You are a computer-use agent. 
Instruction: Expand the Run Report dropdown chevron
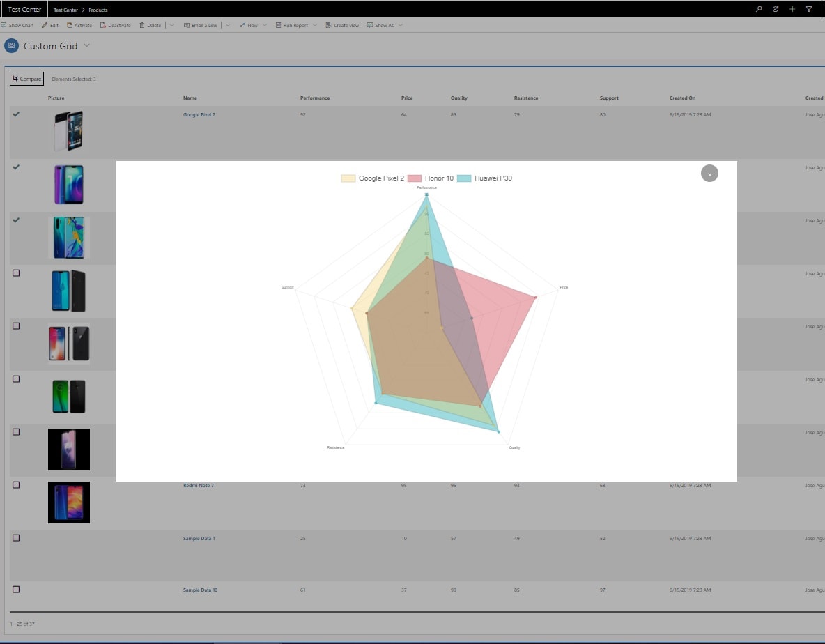[x=315, y=25]
